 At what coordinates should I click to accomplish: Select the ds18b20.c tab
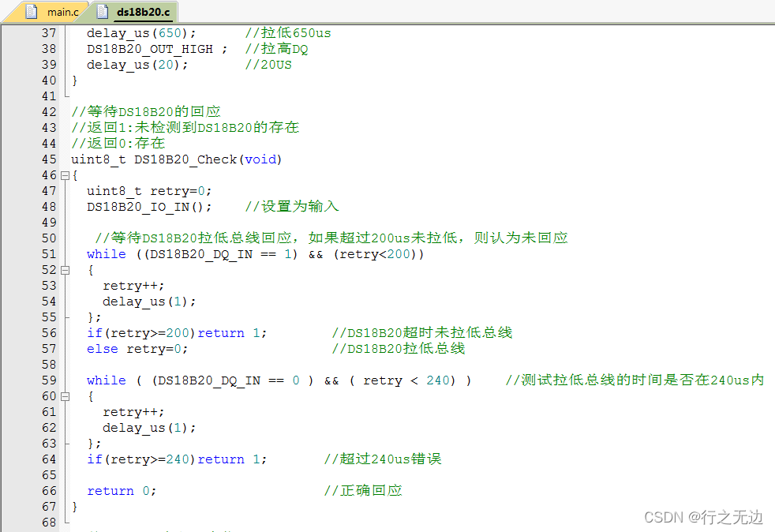pyautogui.click(x=143, y=12)
